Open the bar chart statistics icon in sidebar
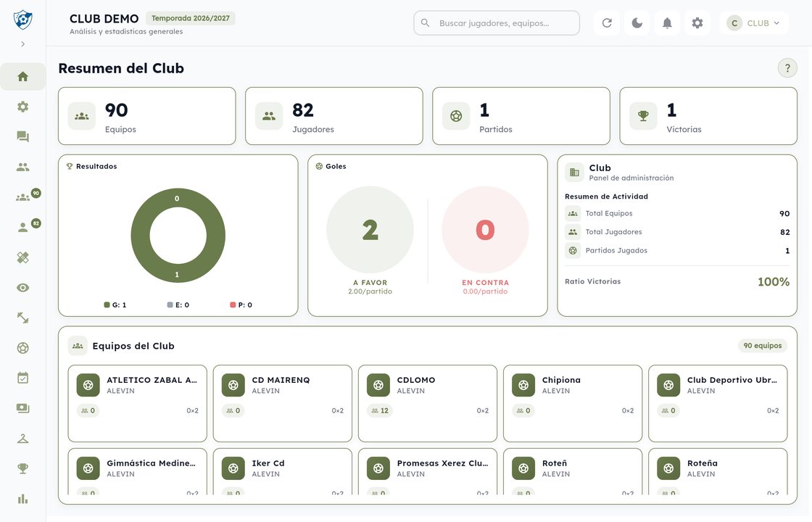This screenshot has width=812, height=522. [x=22, y=500]
